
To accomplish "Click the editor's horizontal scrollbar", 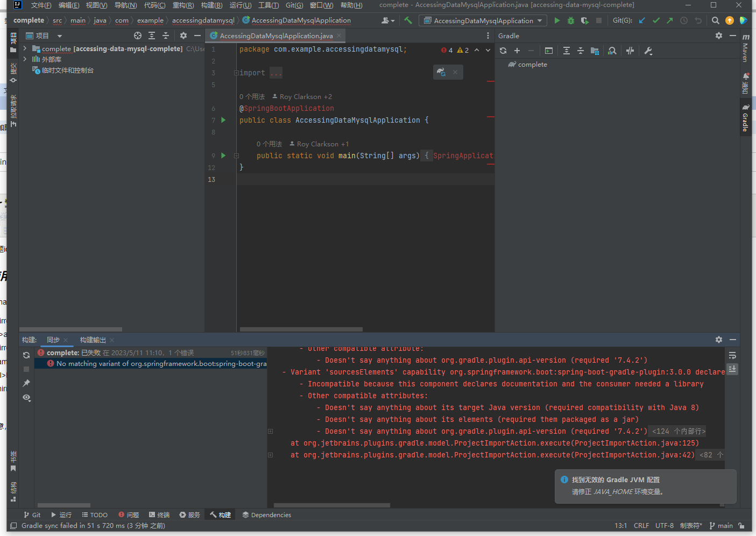I will [x=301, y=329].
